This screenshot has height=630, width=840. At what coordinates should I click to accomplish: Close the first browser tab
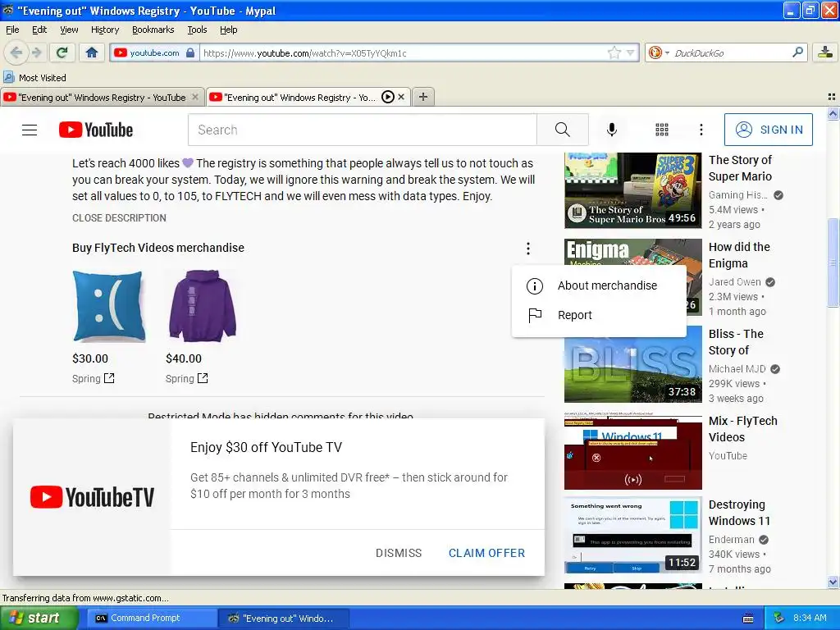tap(195, 97)
